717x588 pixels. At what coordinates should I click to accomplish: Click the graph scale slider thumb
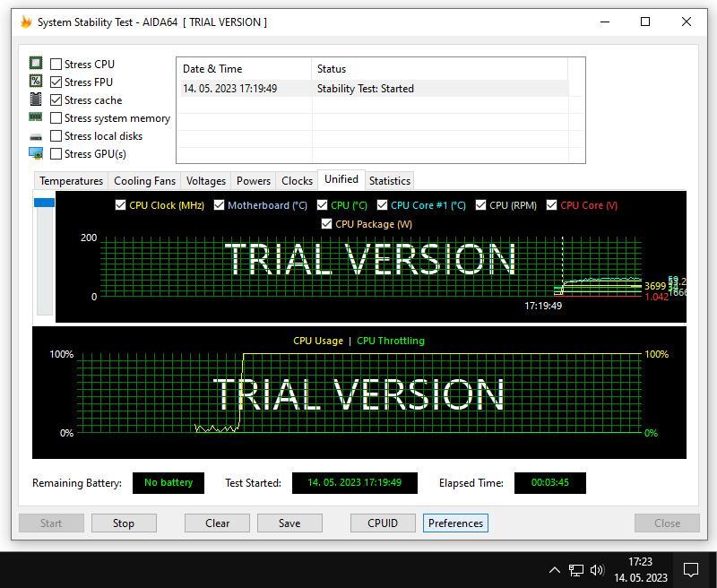click(44, 203)
